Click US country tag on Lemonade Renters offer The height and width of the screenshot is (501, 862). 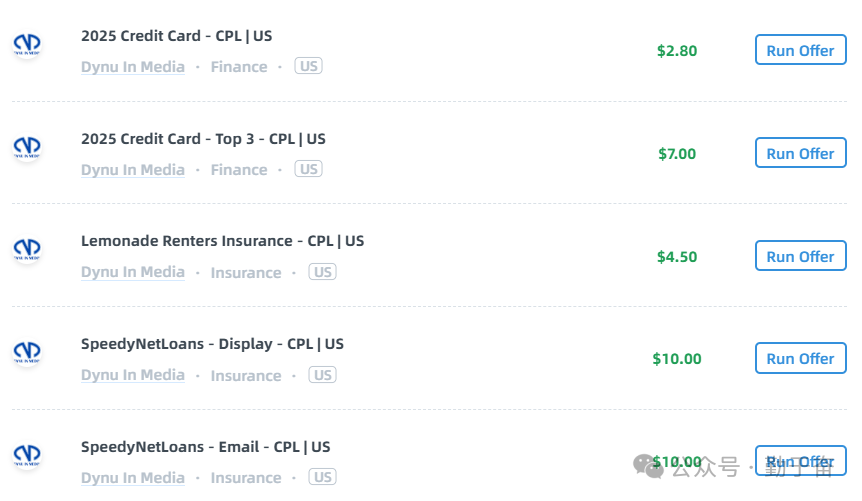pos(322,272)
